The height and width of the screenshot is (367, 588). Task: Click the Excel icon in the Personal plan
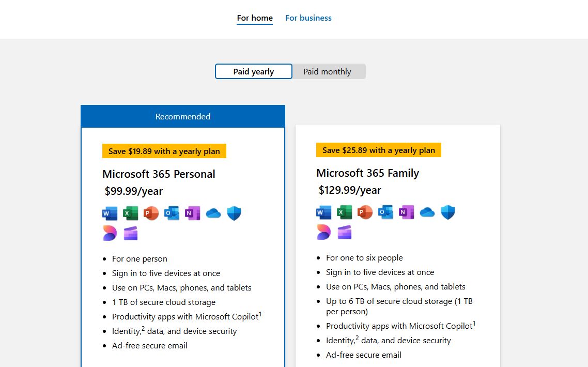131,213
